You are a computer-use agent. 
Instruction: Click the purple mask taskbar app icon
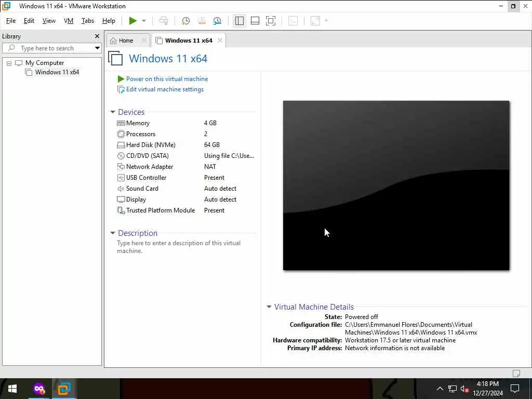pyautogui.click(x=39, y=389)
